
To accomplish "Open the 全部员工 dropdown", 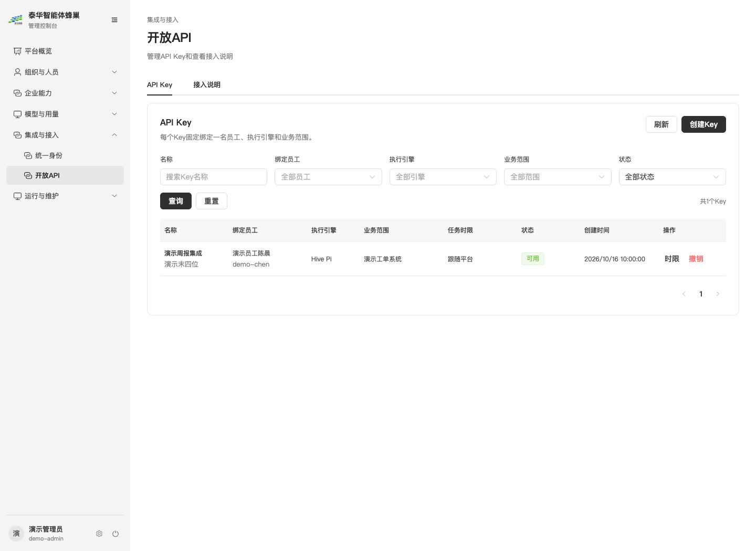I will [x=328, y=177].
